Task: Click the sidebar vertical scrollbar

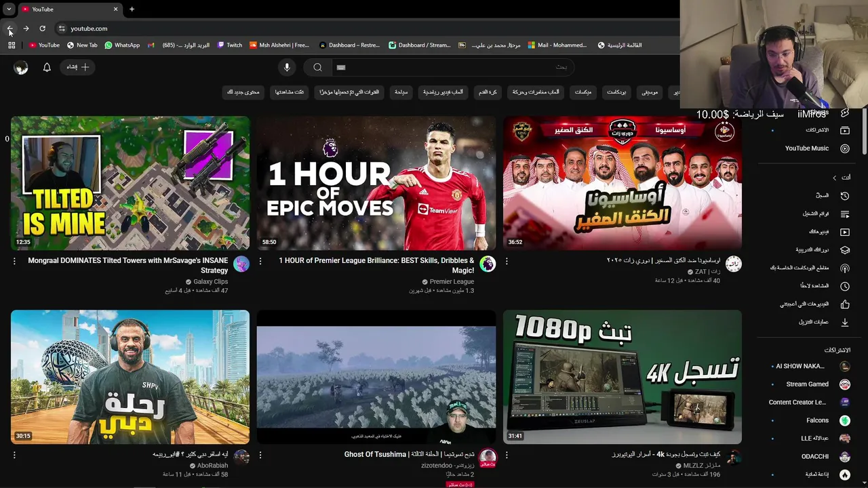Action: pyautogui.click(x=865, y=132)
